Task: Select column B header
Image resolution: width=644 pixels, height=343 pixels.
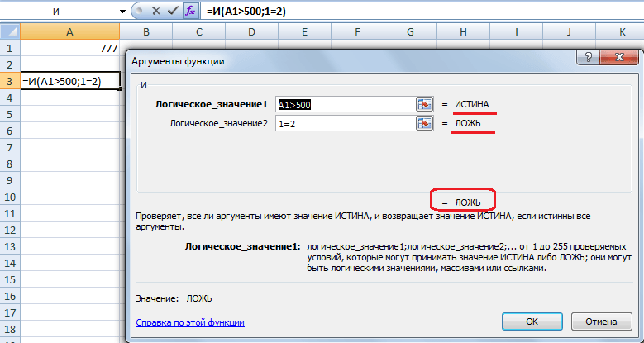Action: [x=146, y=31]
